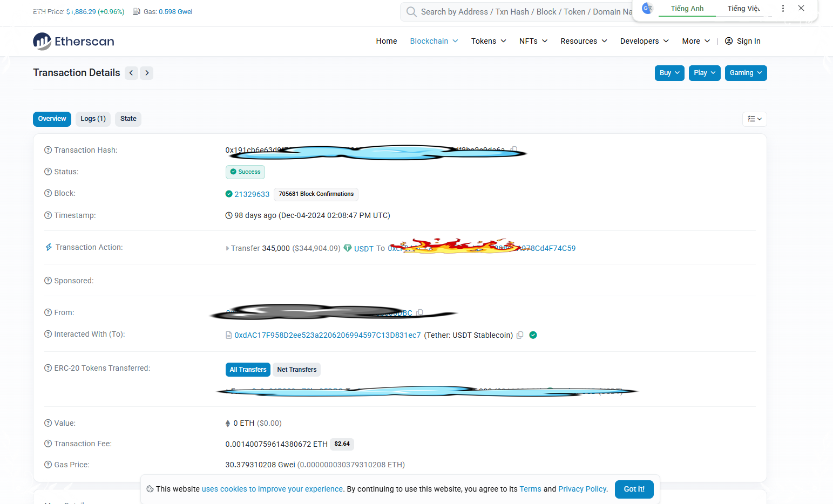Click the Success status badge
The width and height of the screenshot is (833, 504).
pos(245,172)
